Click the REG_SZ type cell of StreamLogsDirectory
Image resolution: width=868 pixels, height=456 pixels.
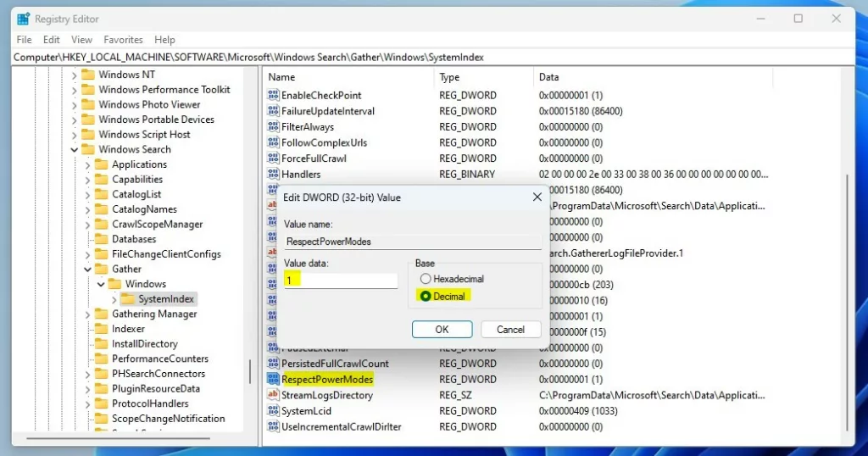[455, 395]
